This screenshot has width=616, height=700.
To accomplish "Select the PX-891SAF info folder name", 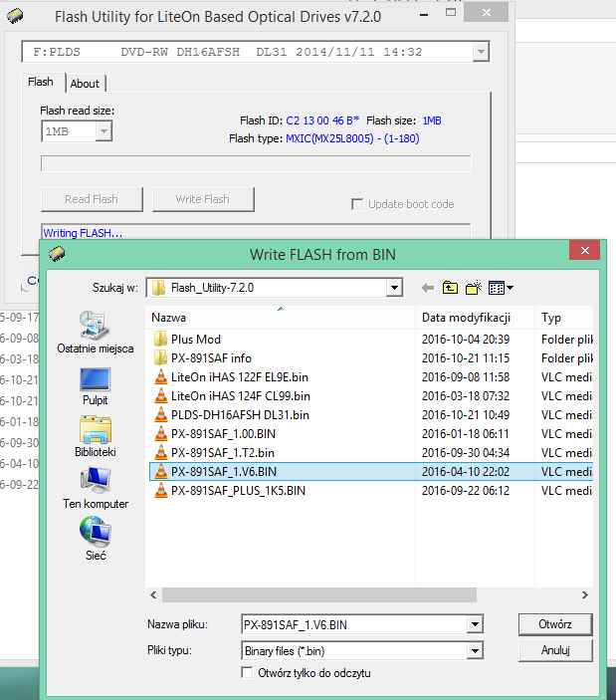I will click(x=211, y=358).
